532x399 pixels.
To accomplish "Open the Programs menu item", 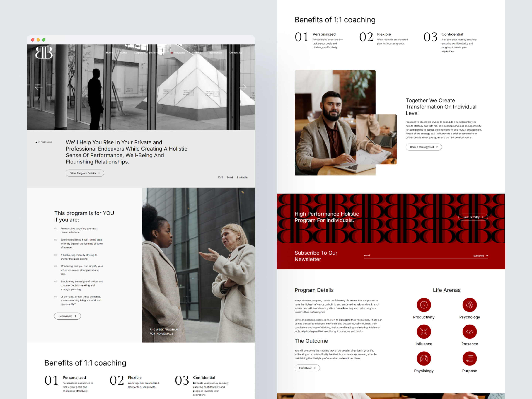I will 179,52.
